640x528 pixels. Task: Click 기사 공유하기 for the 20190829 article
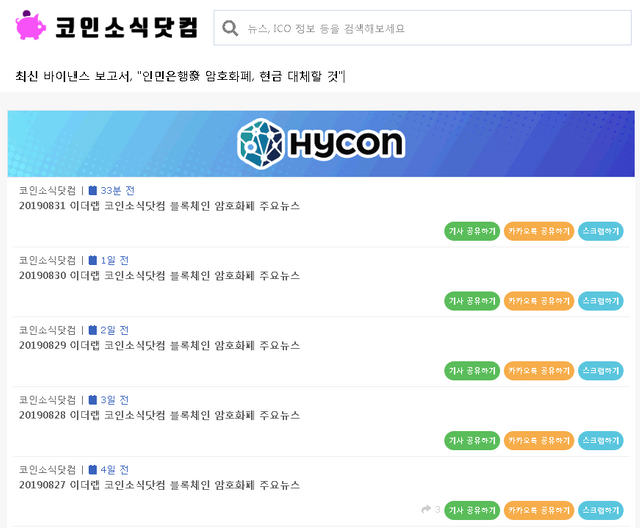472,371
